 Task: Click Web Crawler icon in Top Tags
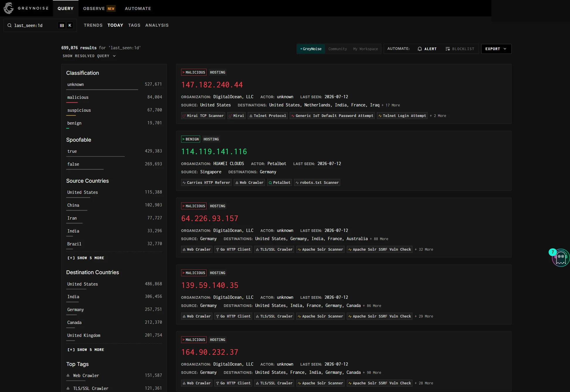tap(68, 376)
